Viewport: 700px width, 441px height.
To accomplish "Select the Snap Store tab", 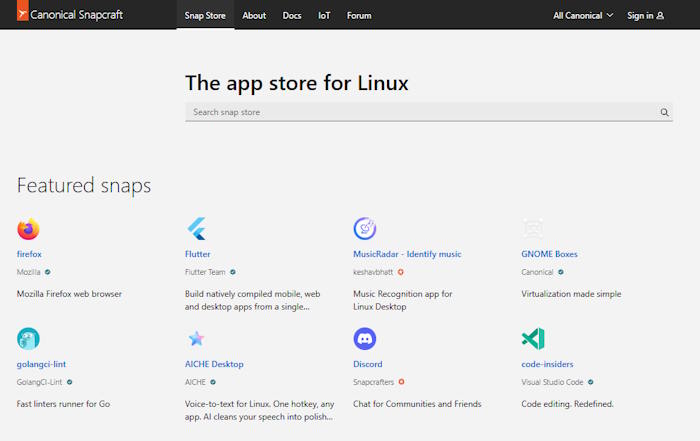I will coord(205,16).
